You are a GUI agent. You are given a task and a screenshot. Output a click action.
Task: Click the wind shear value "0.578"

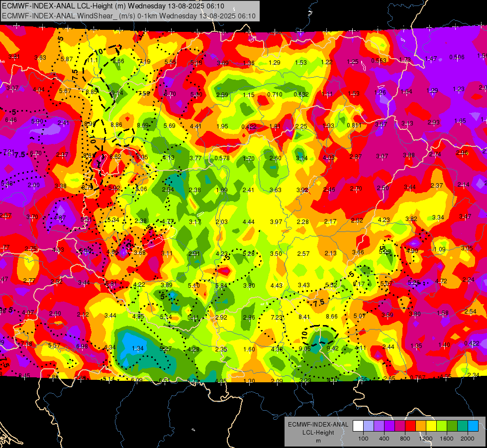pos(222,158)
